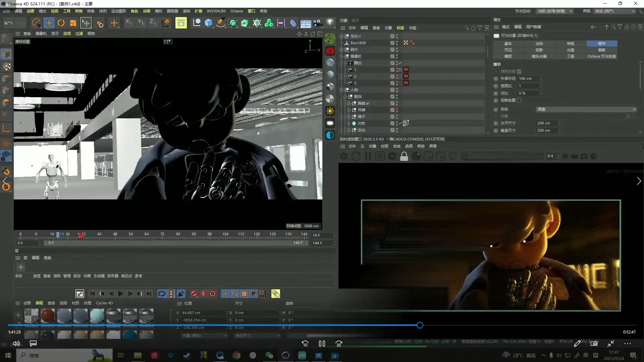Click the Light bulb object icon
This screenshot has height=362, width=644.
pyautogui.click(x=330, y=22)
